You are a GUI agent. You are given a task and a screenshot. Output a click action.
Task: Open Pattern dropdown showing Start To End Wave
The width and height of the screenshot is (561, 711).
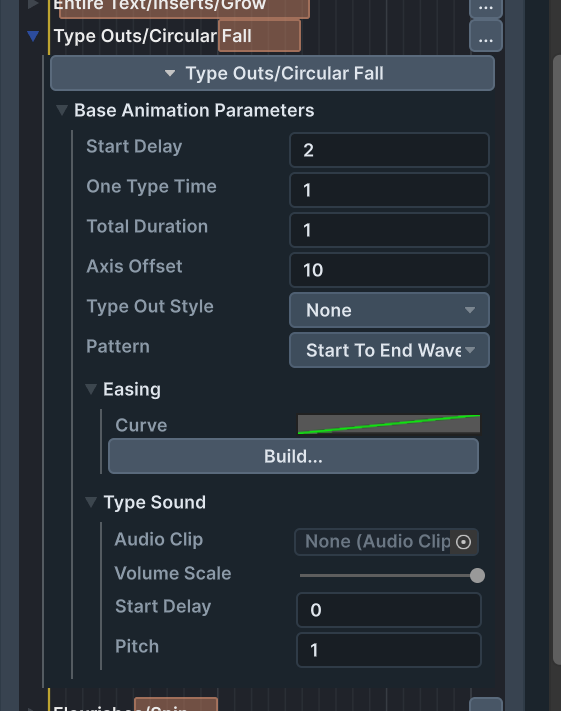pos(389,350)
